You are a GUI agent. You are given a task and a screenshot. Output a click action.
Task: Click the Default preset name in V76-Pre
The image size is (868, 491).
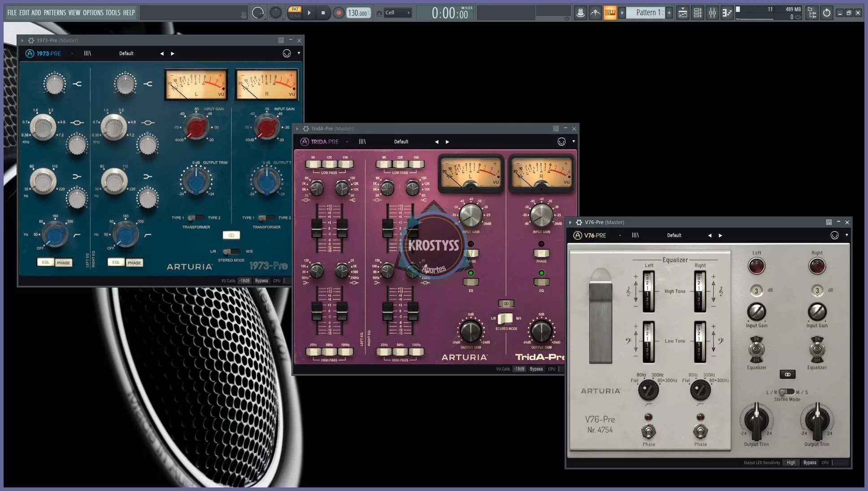(674, 235)
